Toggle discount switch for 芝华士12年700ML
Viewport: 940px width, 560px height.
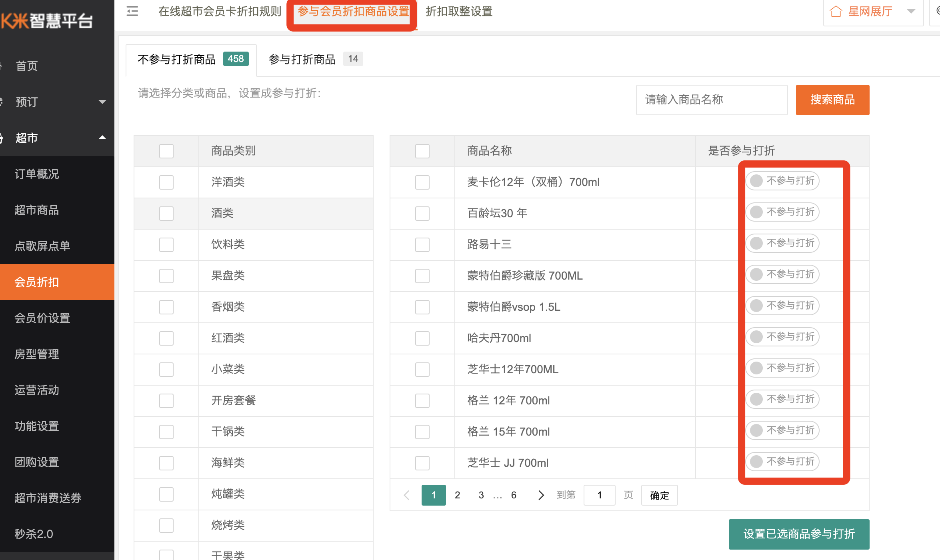point(782,368)
